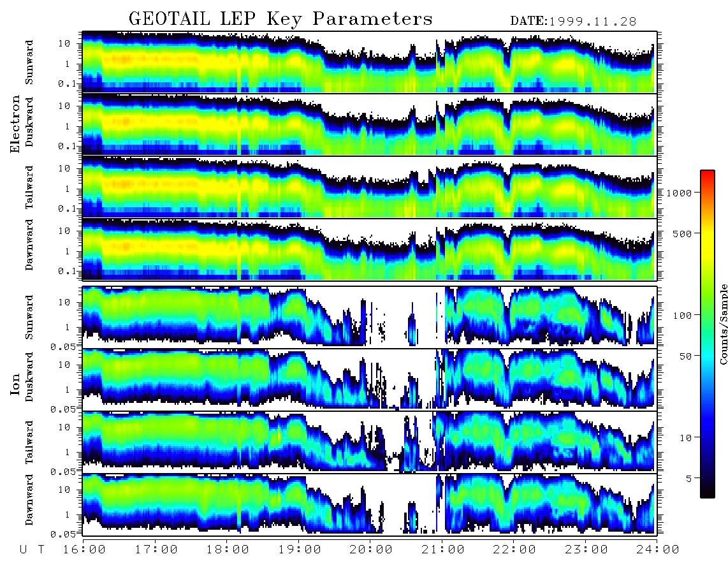
Task: Select the Ion Dawnward panel label
Action: coord(29,500)
